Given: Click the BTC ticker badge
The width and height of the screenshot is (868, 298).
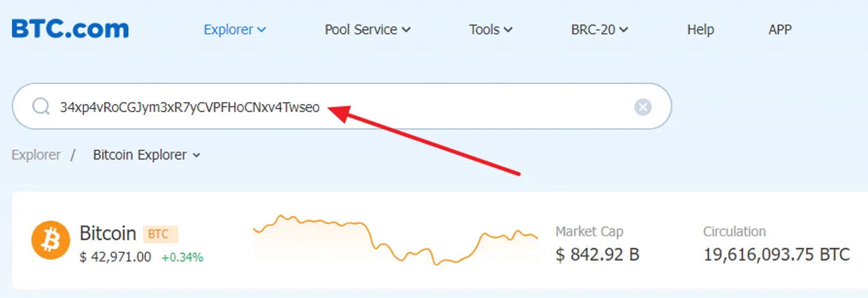Looking at the screenshot, I should point(160,234).
